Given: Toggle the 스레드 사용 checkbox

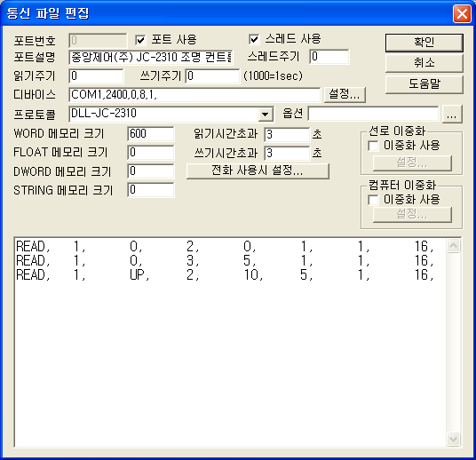Looking at the screenshot, I should 254,39.
